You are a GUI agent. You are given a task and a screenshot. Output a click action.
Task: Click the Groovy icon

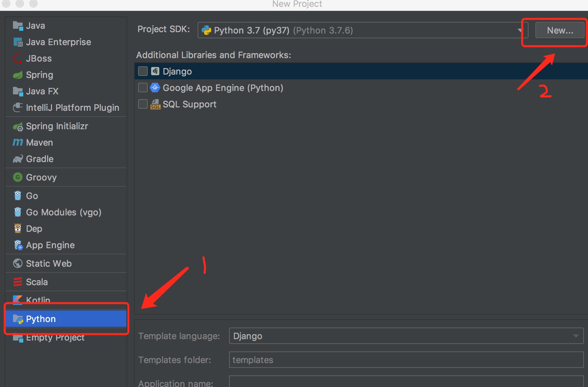pos(18,177)
